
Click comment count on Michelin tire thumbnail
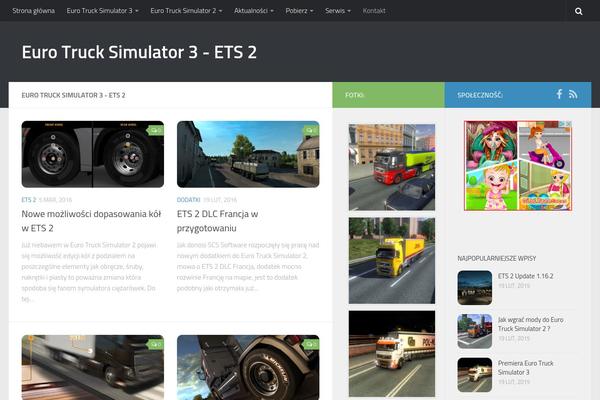[x=311, y=344]
